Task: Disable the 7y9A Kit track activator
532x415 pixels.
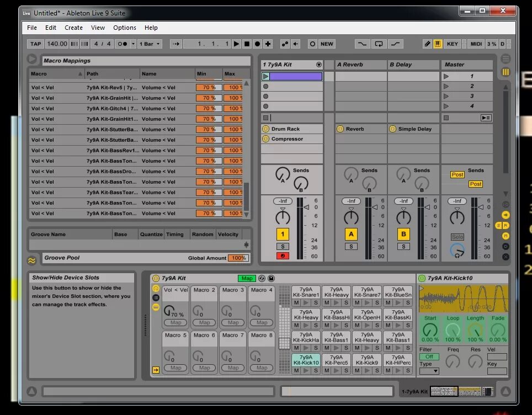Action: click(x=283, y=234)
